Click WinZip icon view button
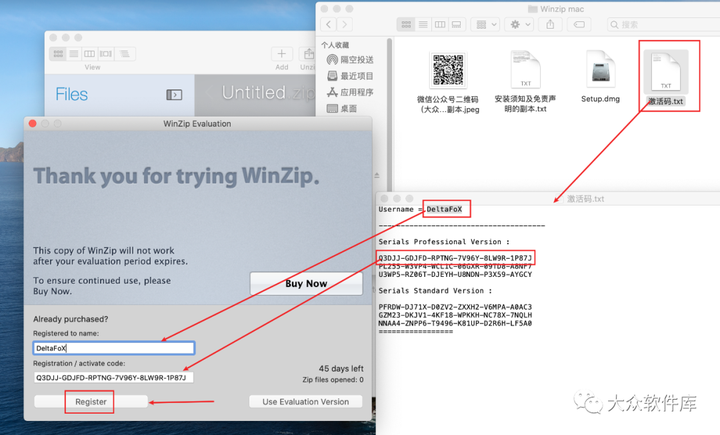 point(58,54)
